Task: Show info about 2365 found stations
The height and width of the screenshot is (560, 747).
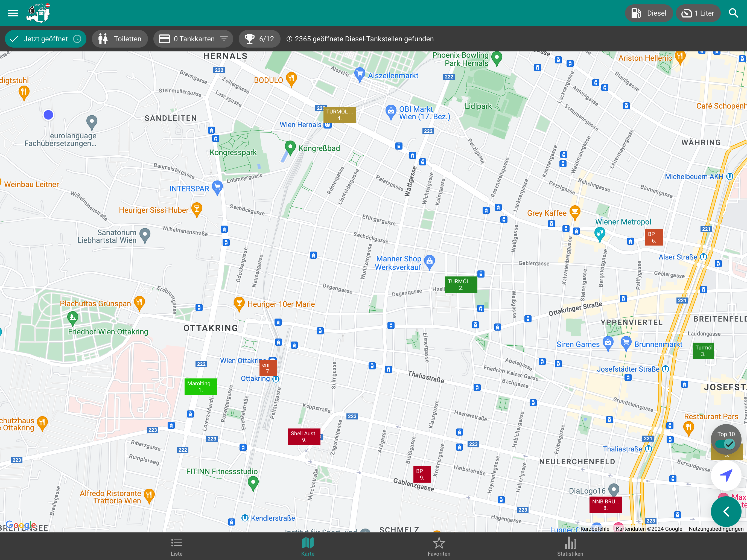Action: pos(360,39)
